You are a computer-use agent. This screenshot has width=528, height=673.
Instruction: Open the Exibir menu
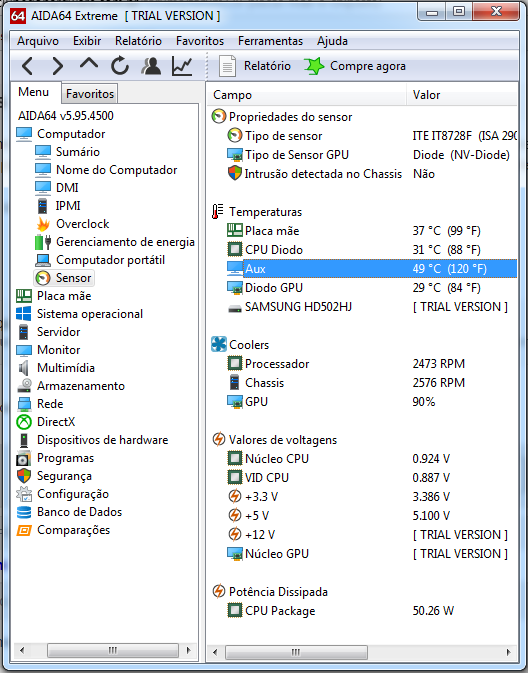[x=87, y=41]
